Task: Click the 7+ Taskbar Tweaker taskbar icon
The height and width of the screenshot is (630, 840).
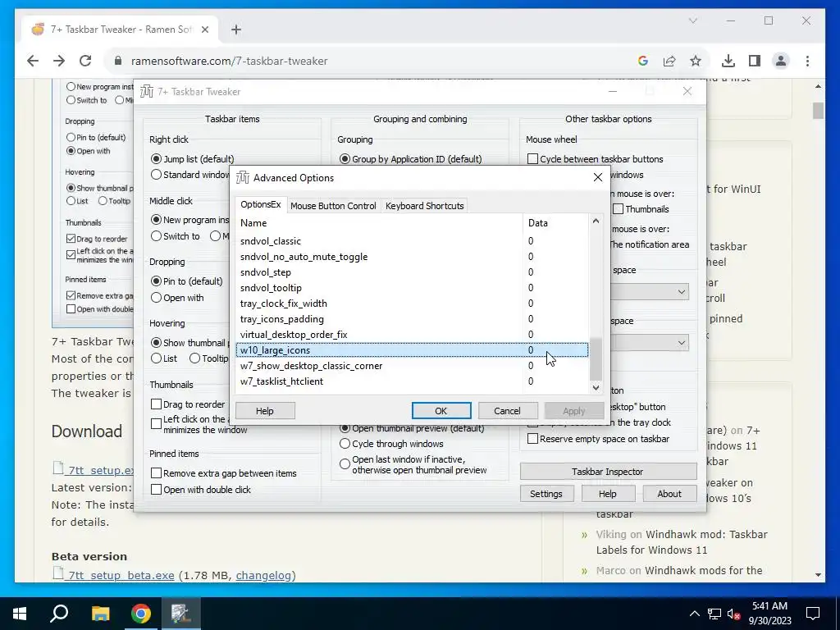Action: [x=181, y=614]
